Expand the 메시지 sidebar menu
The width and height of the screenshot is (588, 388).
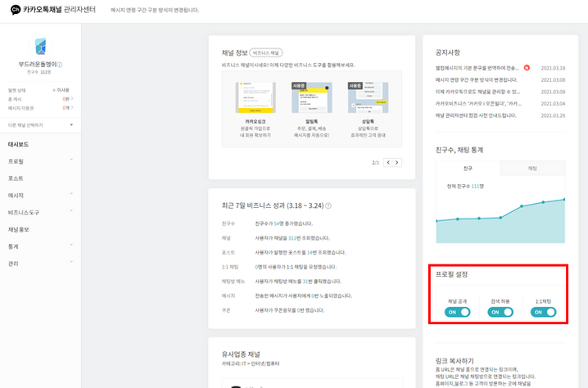pos(71,194)
